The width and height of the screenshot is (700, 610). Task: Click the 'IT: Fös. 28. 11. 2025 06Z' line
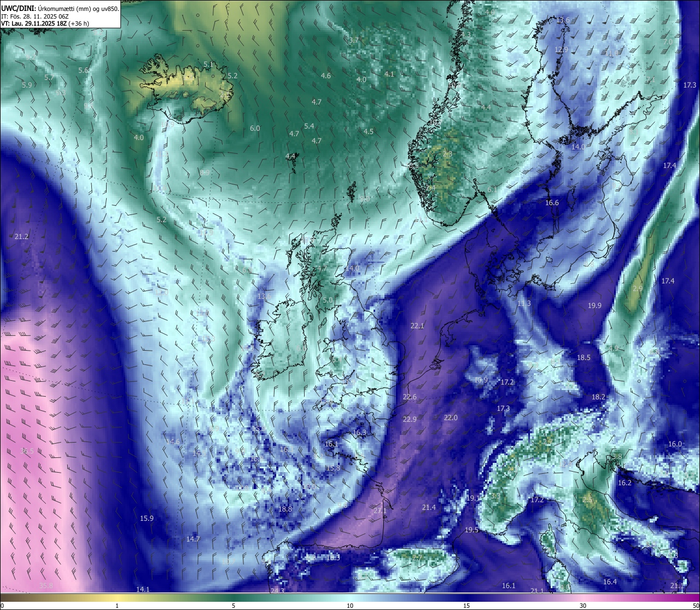click(x=34, y=16)
